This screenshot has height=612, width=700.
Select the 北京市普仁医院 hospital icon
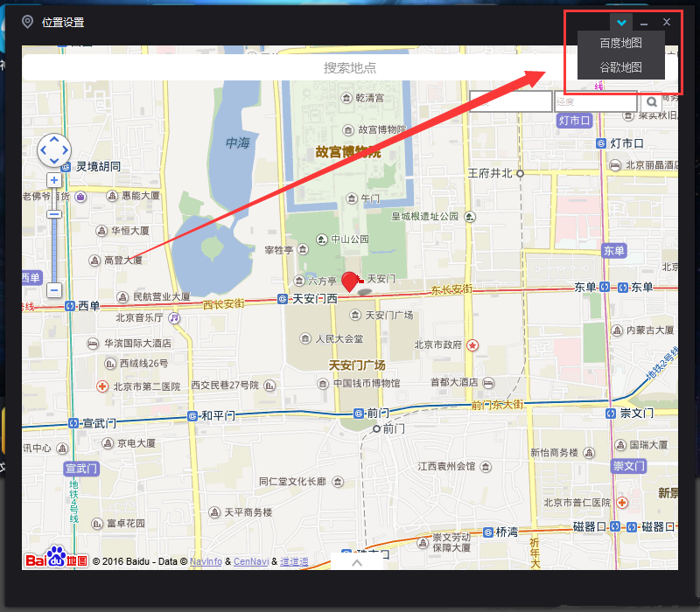tap(622, 503)
